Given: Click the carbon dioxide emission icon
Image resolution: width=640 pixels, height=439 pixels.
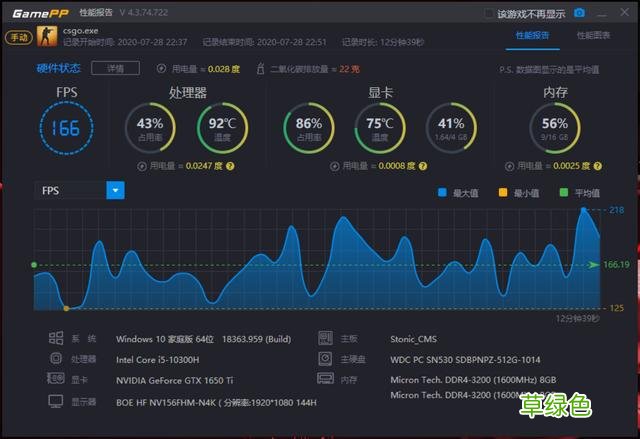Looking at the screenshot, I should [x=260, y=69].
